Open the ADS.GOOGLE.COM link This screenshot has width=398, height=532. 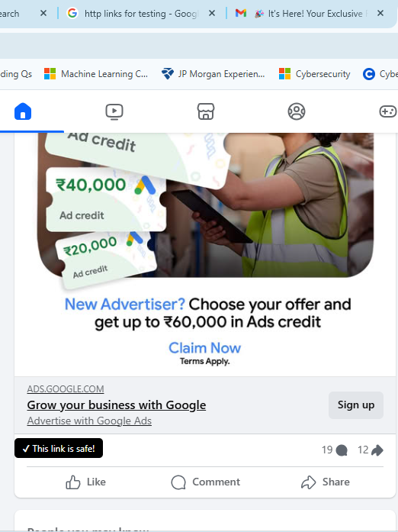click(66, 389)
